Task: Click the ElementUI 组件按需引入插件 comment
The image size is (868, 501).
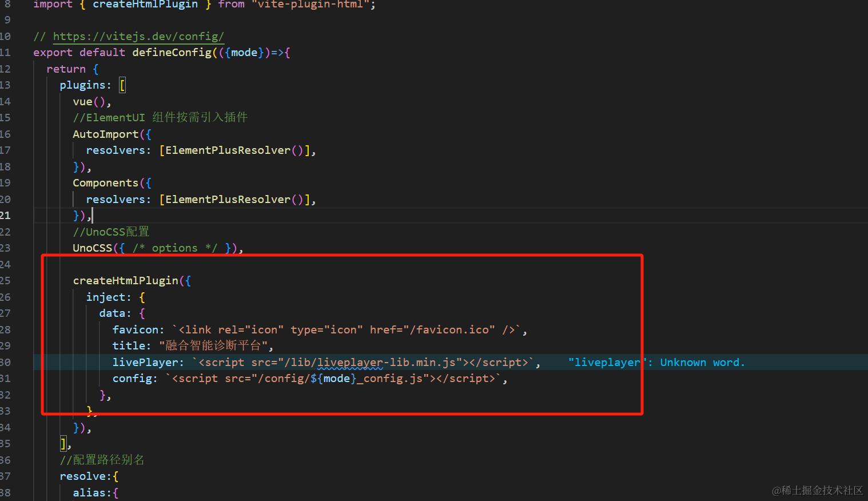Action: coord(160,118)
